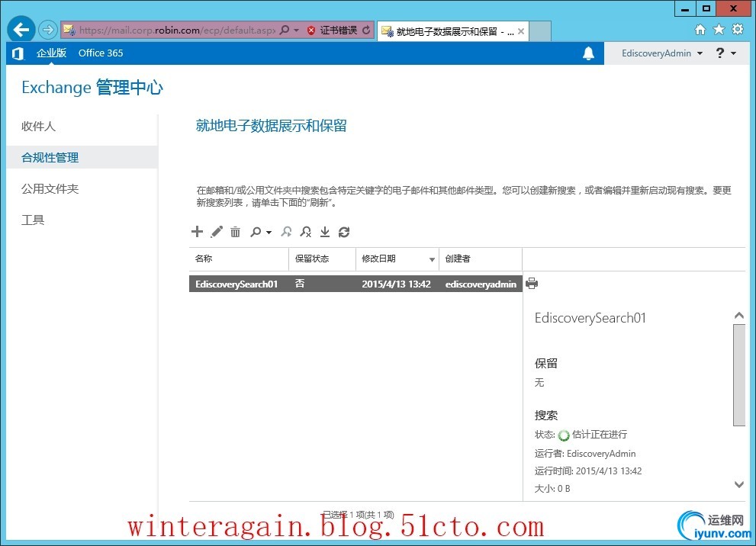The width and height of the screenshot is (756, 546).
Task: Click the browser home icon
Action: click(x=700, y=30)
